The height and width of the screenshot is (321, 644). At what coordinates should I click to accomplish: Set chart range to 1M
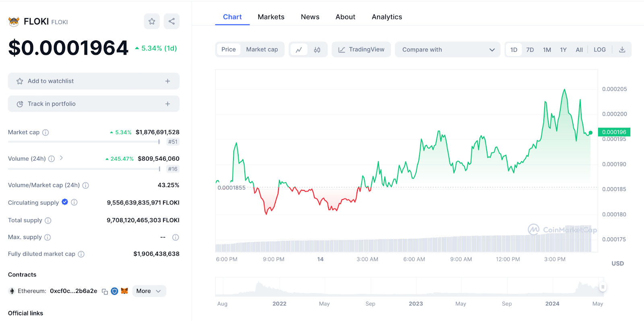(x=547, y=49)
